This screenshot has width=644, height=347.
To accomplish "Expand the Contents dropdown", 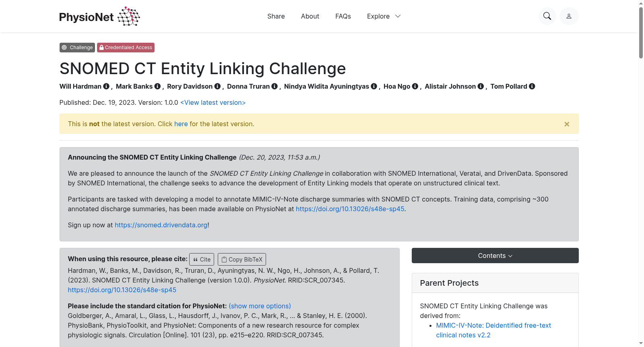I will click(x=495, y=256).
